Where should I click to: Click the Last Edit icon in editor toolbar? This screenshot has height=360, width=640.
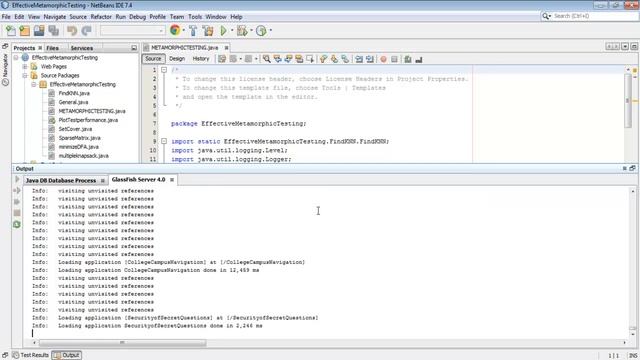(222, 59)
